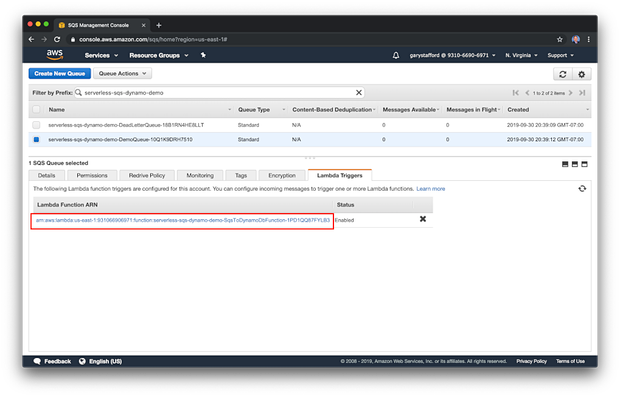Sort by Content-Based Deduplication column

333,110
